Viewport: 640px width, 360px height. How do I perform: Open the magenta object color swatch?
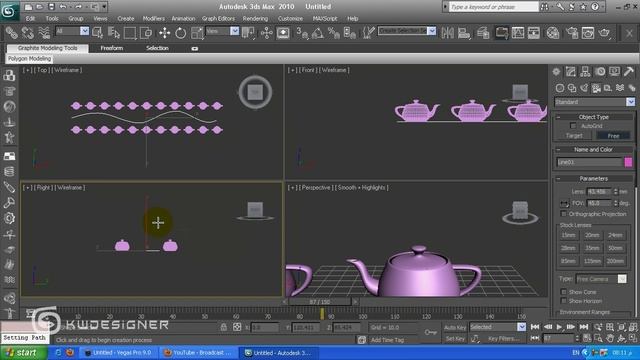(x=628, y=162)
